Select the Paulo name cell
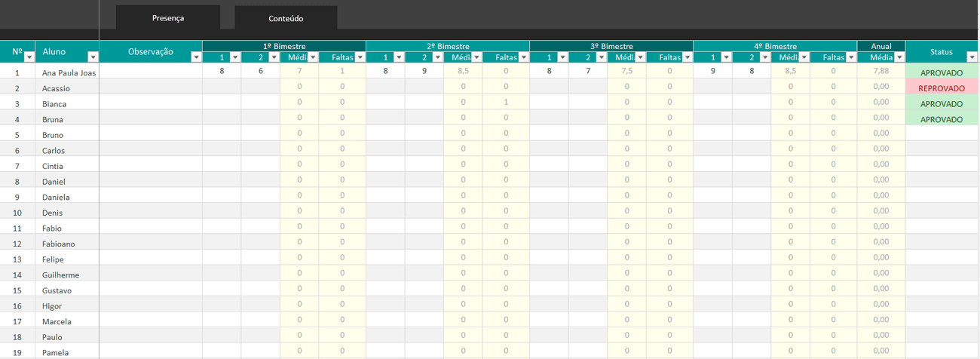 tap(67, 336)
